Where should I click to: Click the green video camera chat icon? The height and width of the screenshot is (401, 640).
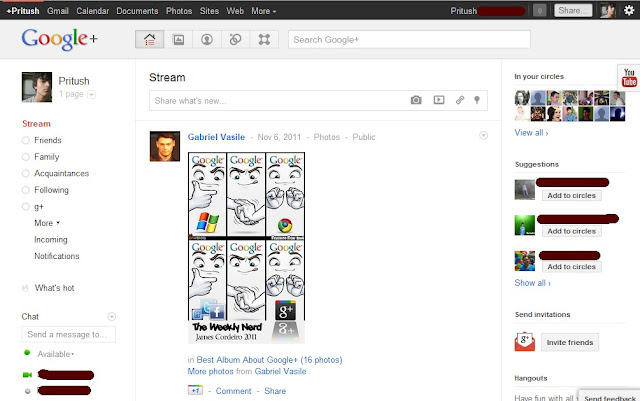point(27,374)
